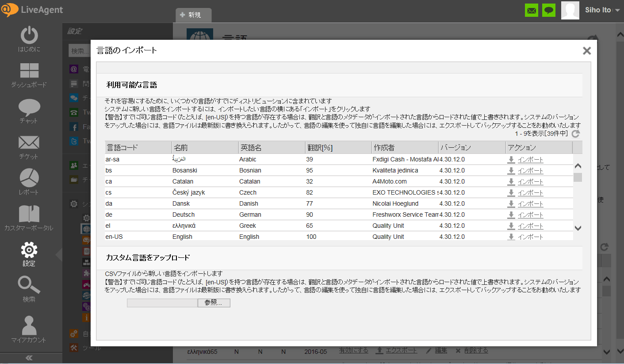The width and height of the screenshot is (624, 364).
Task: Open the はじめに power icon in sidebar
Action: (29, 35)
